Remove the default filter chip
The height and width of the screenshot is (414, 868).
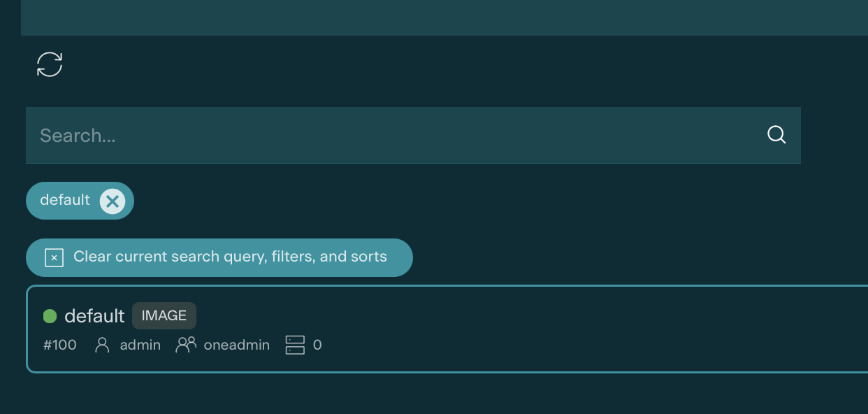(x=112, y=201)
